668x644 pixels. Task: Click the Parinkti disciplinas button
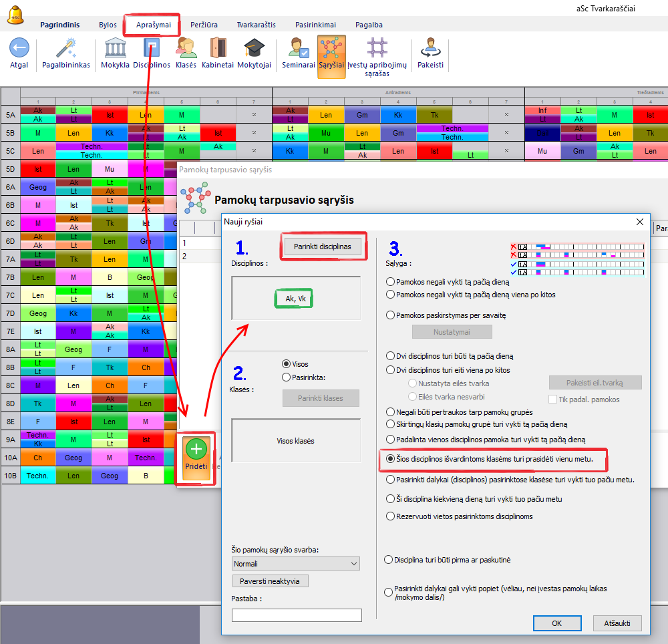point(323,247)
